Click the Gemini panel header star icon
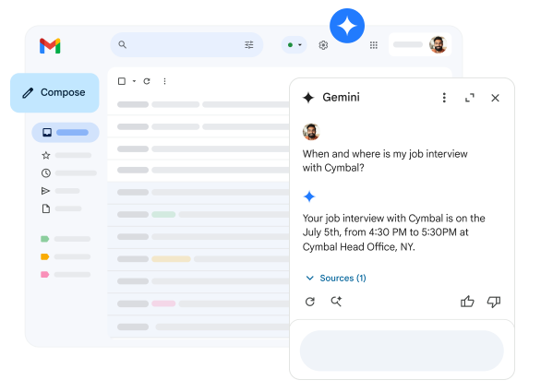541x392 pixels. click(308, 98)
